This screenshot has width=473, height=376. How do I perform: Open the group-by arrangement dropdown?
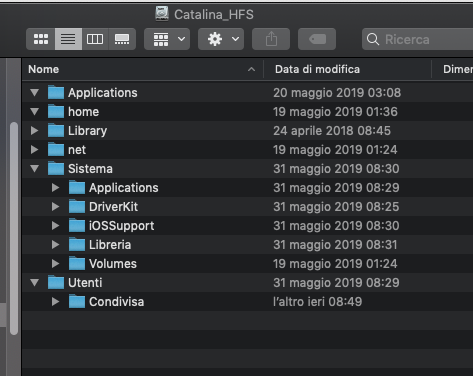coord(167,39)
